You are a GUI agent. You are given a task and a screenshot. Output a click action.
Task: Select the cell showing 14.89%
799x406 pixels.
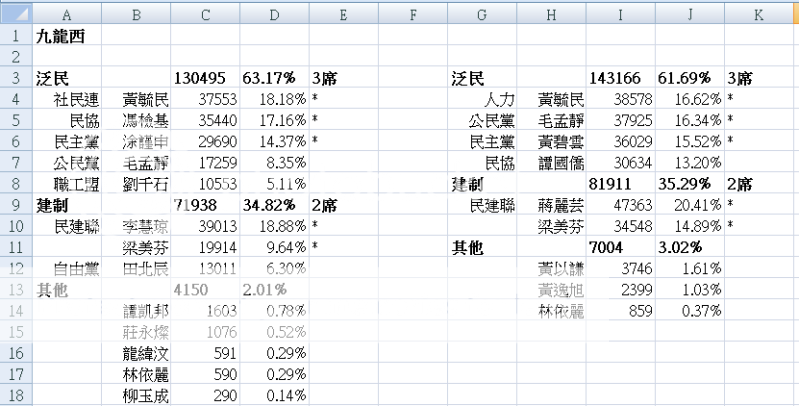point(690,226)
